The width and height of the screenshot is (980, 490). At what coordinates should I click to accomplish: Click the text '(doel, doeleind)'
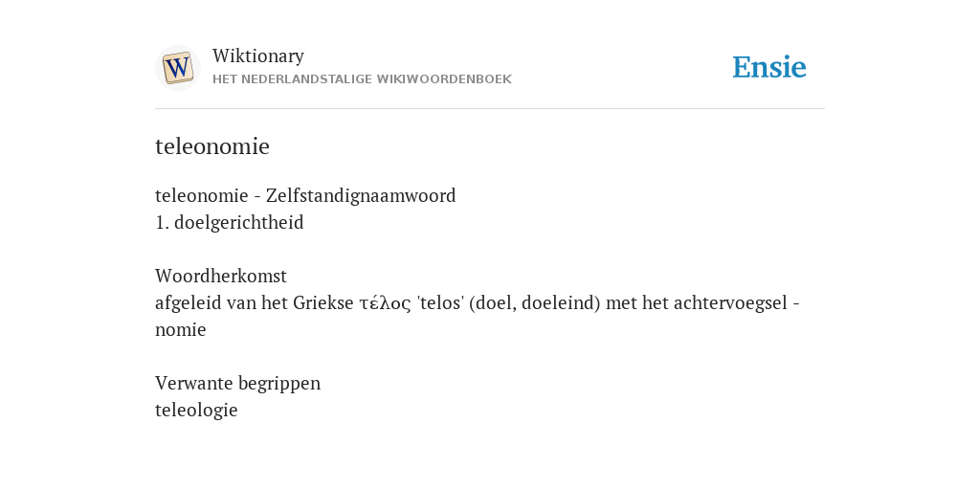click(534, 303)
